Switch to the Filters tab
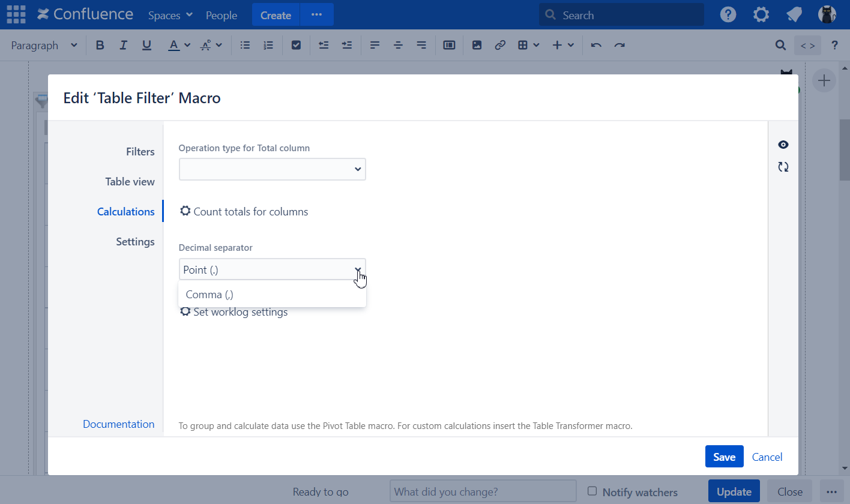 pyautogui.click(x=140, y=152)
